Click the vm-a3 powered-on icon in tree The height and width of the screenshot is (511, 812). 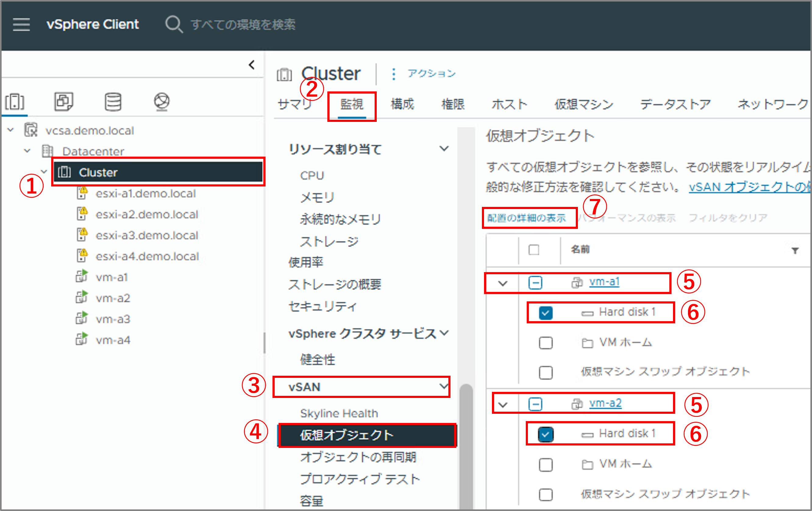(82, 318)
